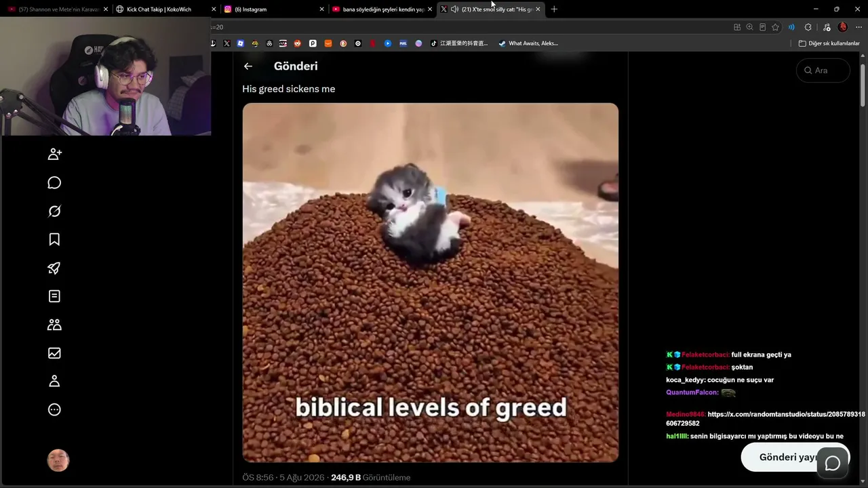Click the post text 'His greed sickens me'
Viewport: 868px width, 488px height.
click(289, 89)
